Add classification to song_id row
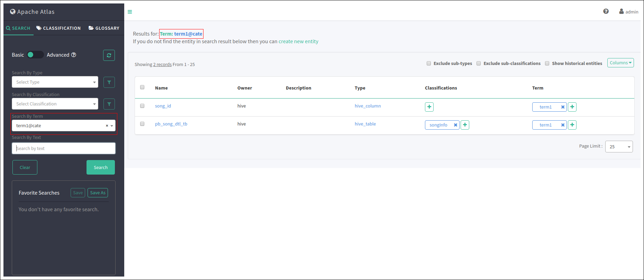This screenshot has width=644, height=280. click(429, 107)
